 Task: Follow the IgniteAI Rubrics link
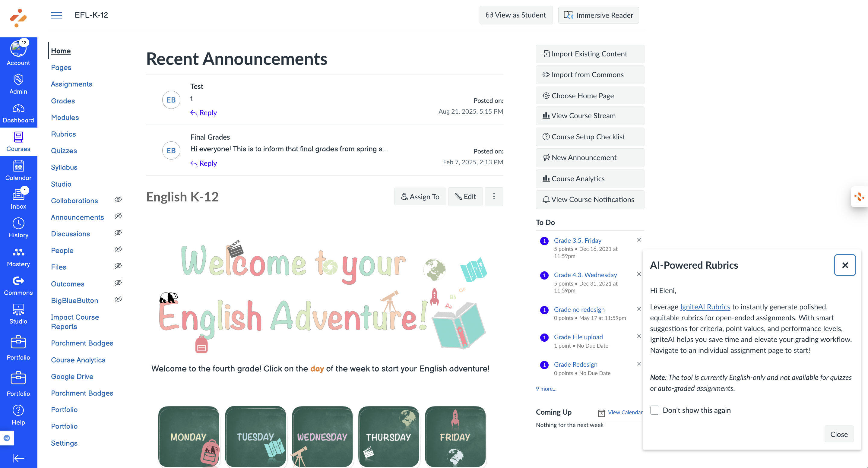(705, 307)
